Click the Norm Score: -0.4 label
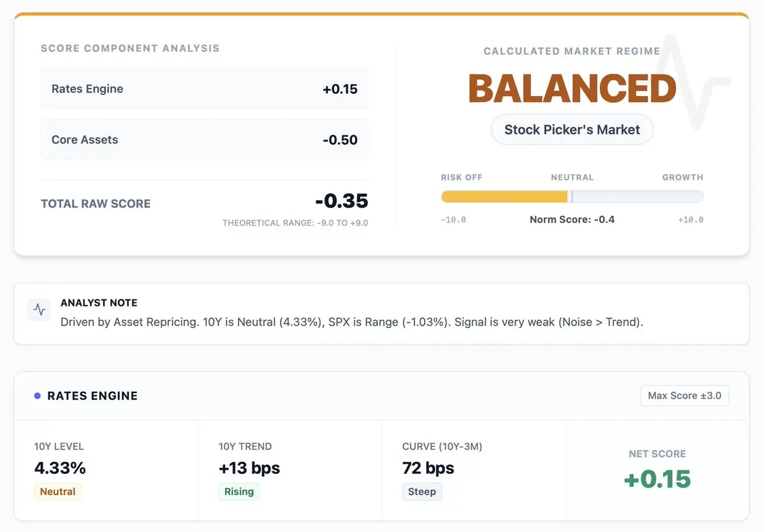The image size is (765, 532). pos(572,220)
